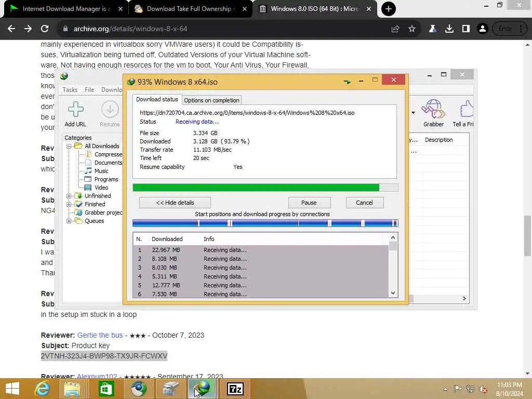Show hidden system tray icons
The height and width of the screenshot is (399, 532).
(445, 389)
